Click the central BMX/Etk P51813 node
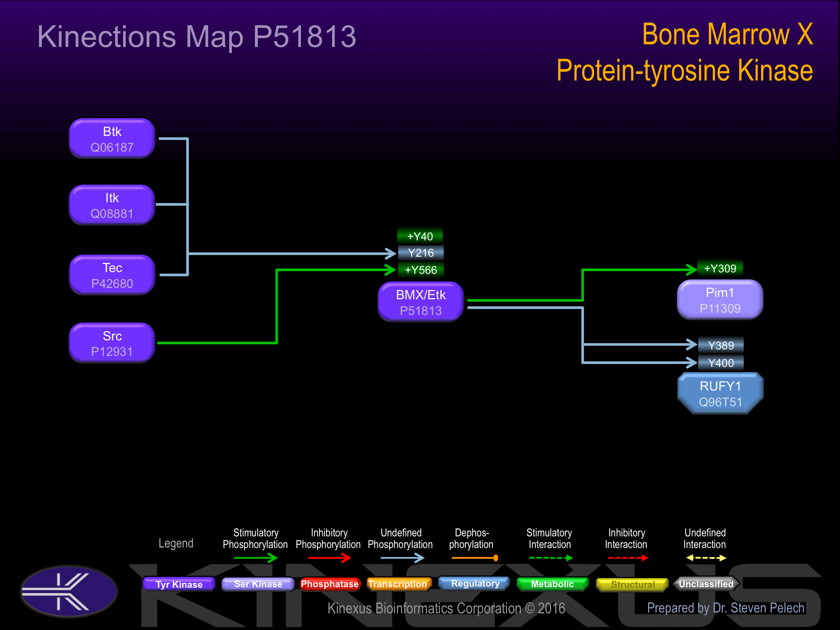840x630 pixels. point(421,302)
